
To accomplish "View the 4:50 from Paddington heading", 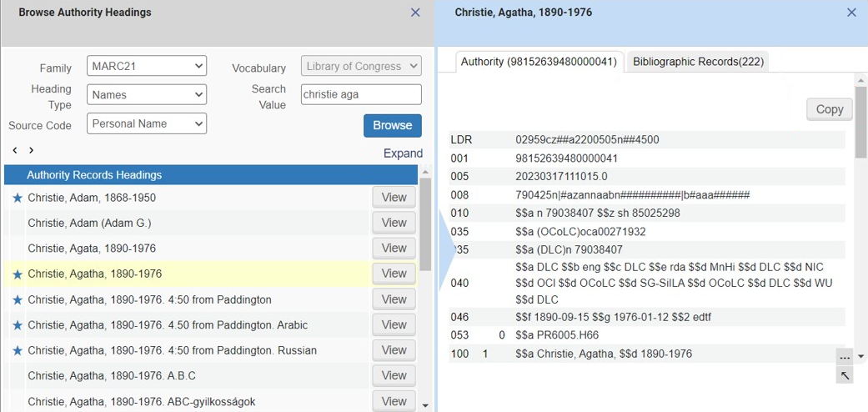I will click(x=394, y=299).
